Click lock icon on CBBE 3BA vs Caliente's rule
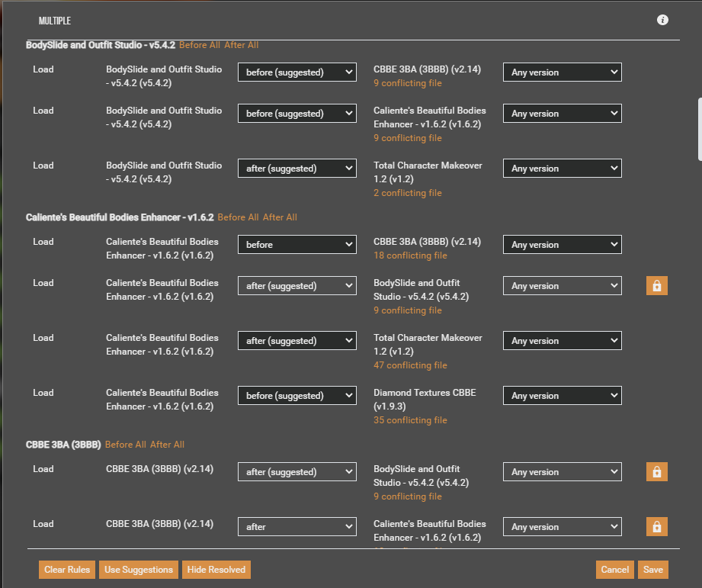The image size is (702, 588). pyautogui.click(x=657, y=527)
